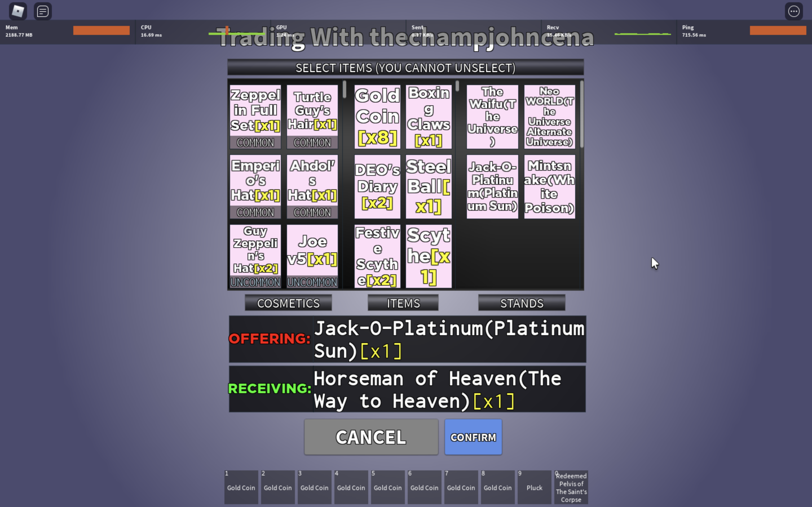The height and width of the screenshot is (507, 812).
Task: Expand the COSMETICS item category
Action: [288, 303]
